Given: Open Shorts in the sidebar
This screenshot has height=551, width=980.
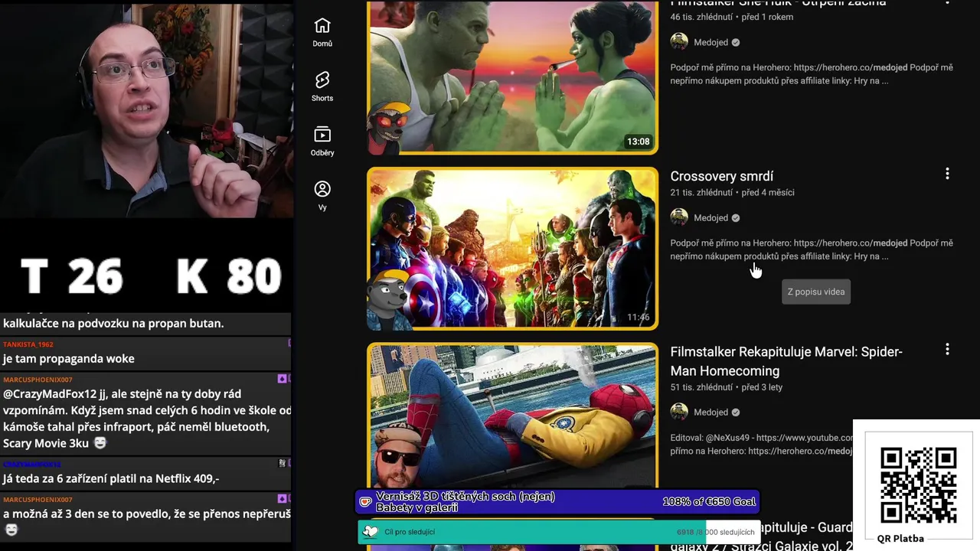Looking at the screenshot, I should tap(322, 86).
